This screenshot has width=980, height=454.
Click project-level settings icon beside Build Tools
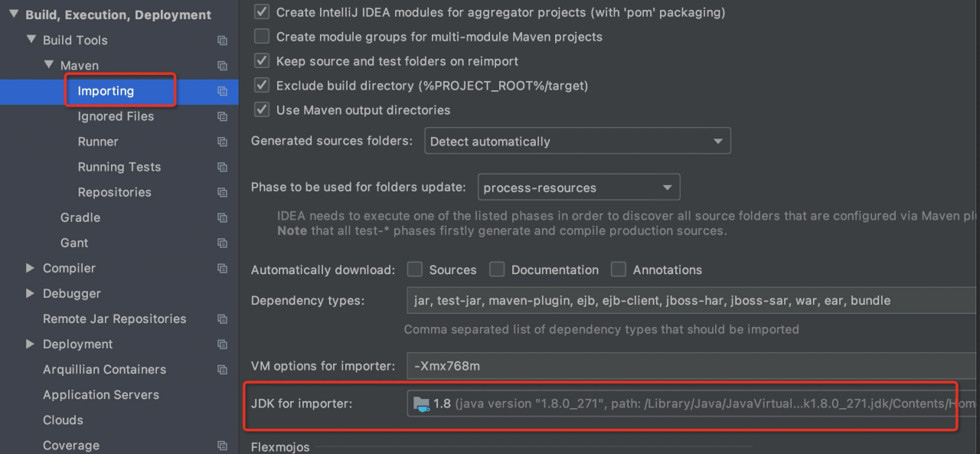(x=222, y=41)
